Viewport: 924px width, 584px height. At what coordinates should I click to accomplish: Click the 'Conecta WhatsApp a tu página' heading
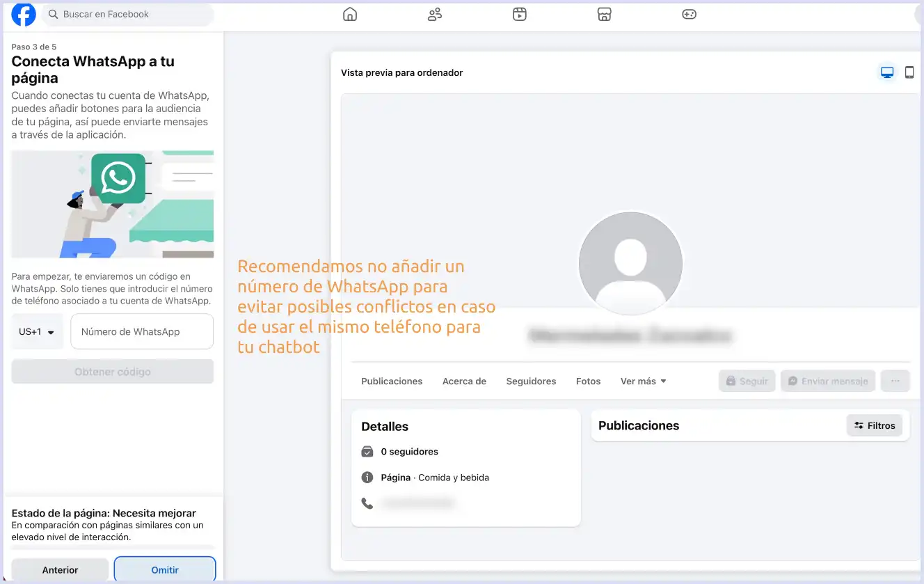[93, 70]
